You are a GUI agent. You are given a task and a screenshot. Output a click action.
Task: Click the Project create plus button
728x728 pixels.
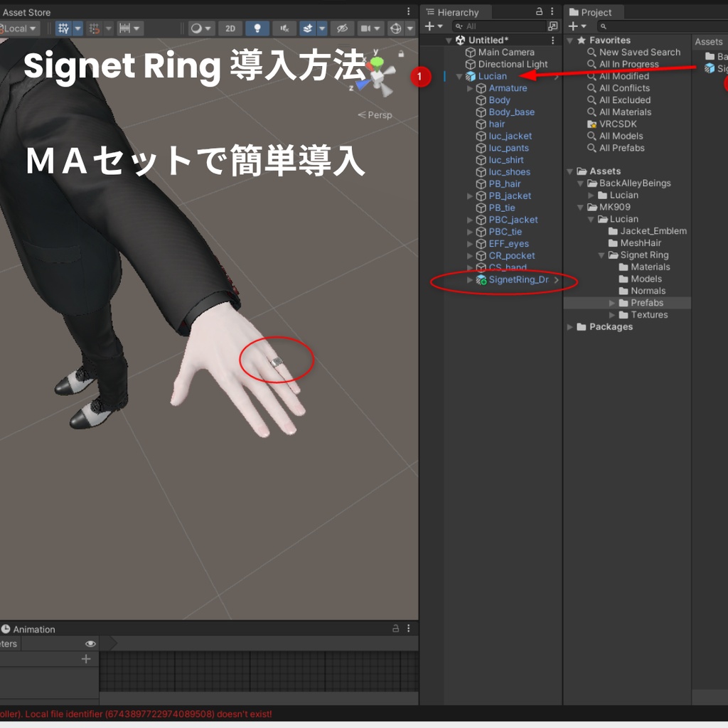pos(574,26)
